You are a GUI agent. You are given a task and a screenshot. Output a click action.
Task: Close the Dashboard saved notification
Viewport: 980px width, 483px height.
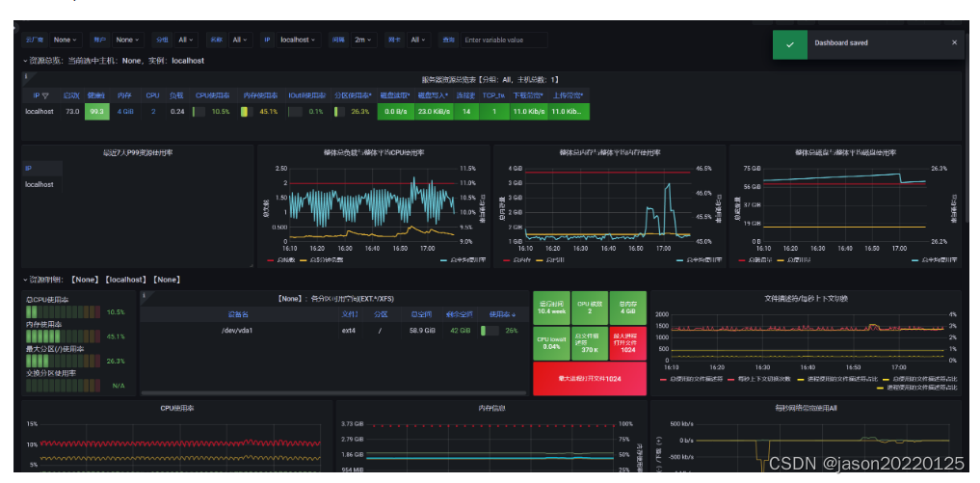(x=954, y=42)
